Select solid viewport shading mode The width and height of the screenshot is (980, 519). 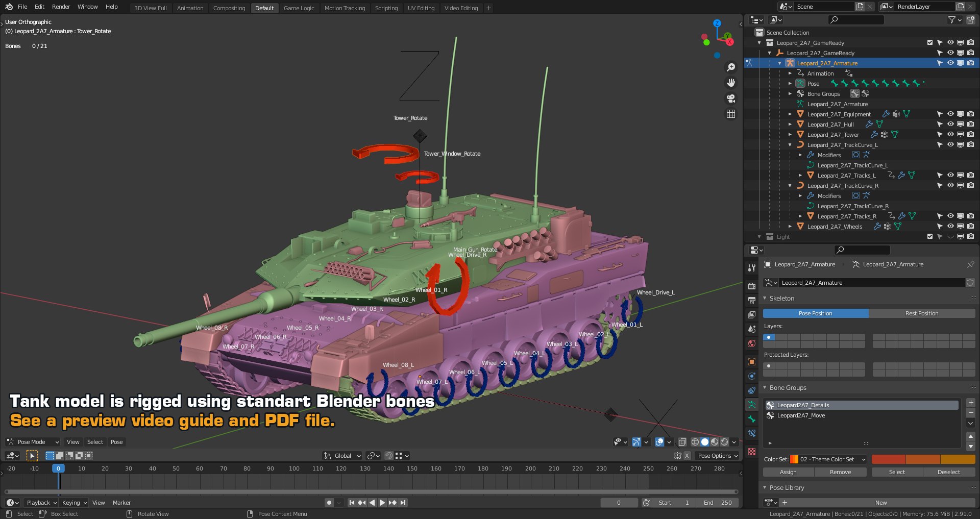pyautogui.click(x=705, y=442)
